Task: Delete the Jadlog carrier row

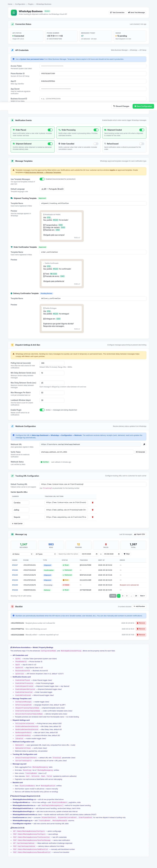Action: 93,510
